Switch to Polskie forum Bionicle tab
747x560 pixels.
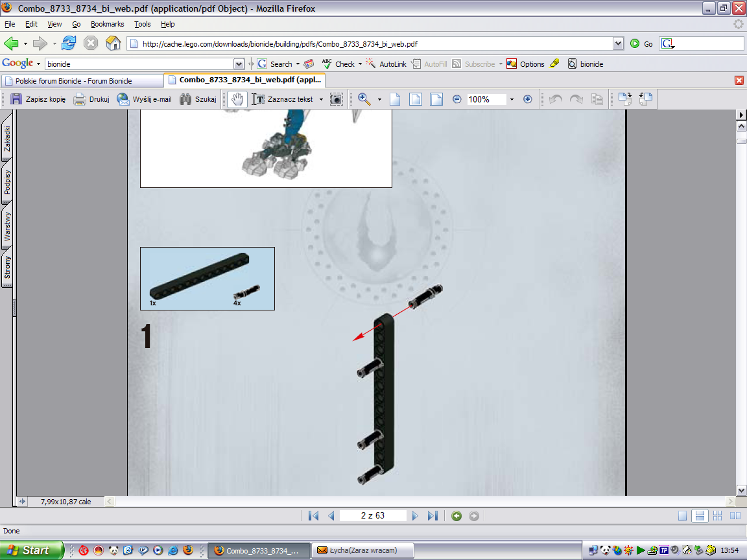[82, 81]
